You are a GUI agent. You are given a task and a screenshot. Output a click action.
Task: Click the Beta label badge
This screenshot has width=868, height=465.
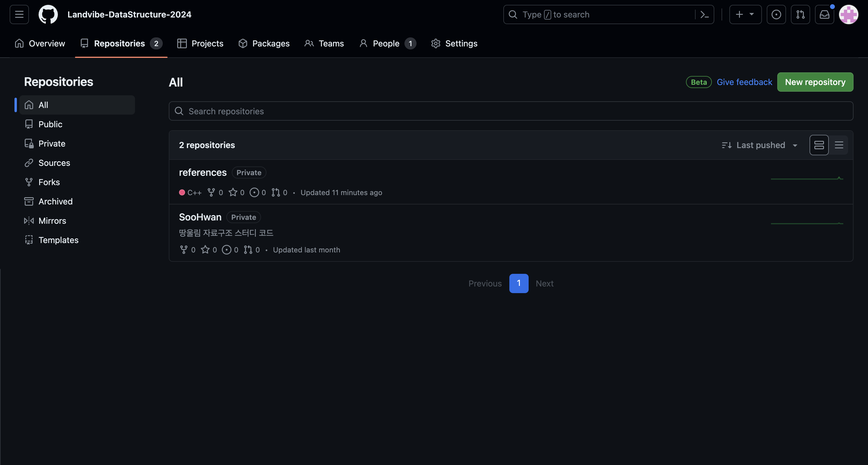tap(699, 82)
